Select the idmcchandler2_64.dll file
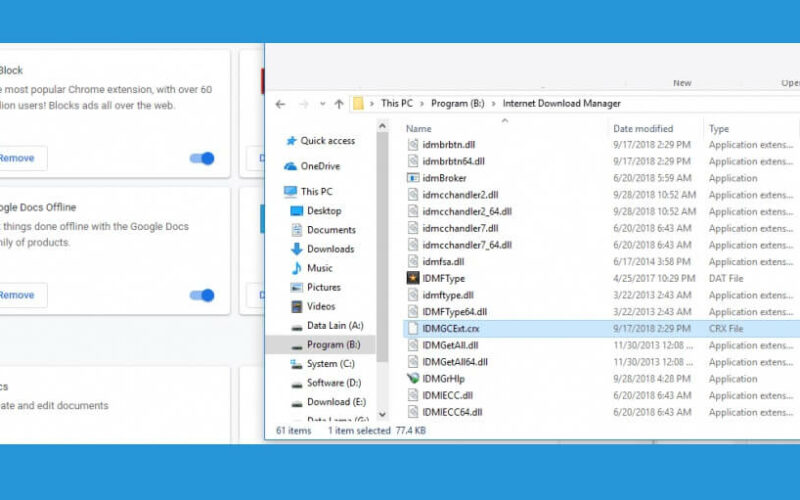 [467, 212]
